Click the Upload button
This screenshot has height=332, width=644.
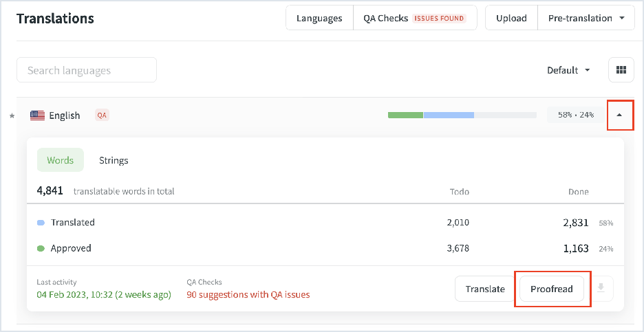tap(511, 19)
